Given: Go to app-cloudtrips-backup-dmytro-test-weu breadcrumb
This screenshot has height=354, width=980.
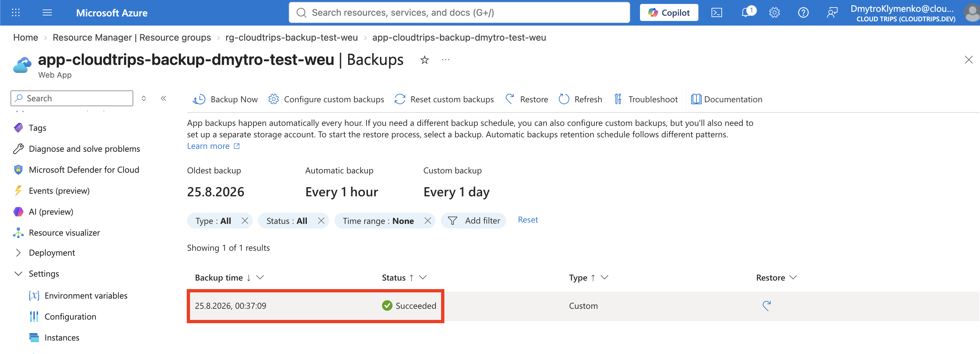Looking at the screenshot, I should click(x=459, y=38).
